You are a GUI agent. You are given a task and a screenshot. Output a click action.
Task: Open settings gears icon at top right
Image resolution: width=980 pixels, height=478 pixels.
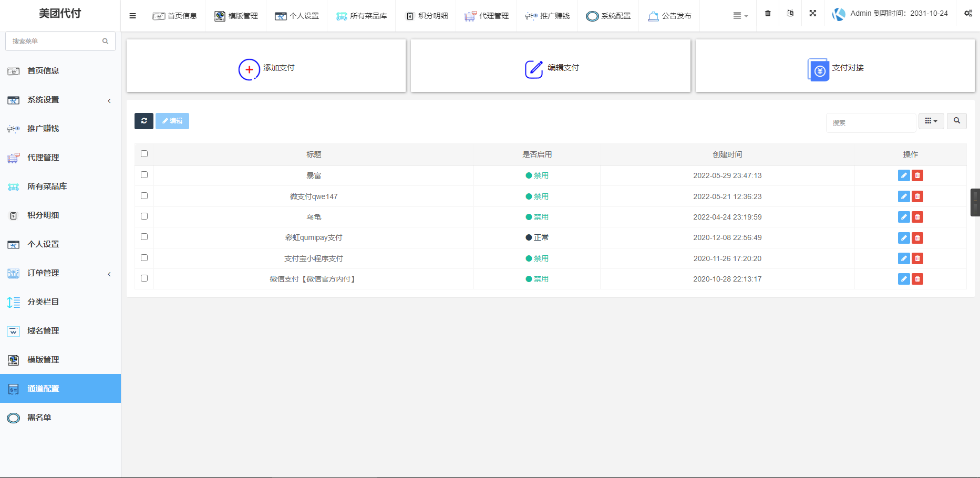tap(968, 14)
